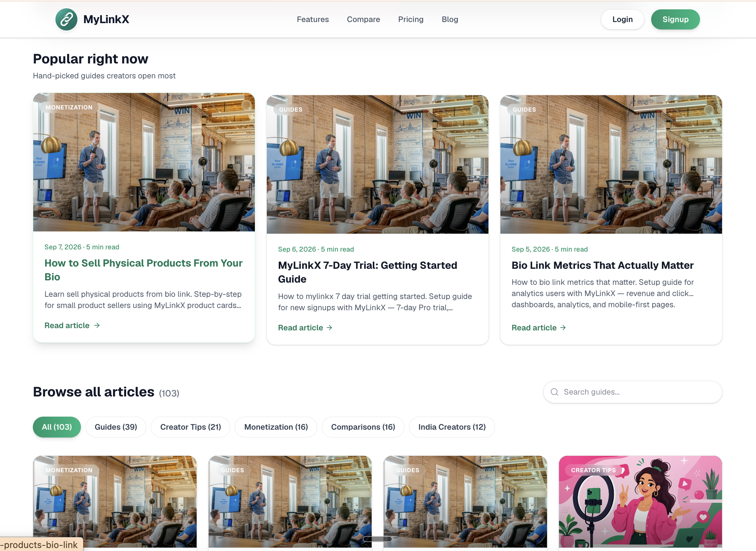Open the Blog navigation link
Image resolution: width=756 pixels, height=551 pixels.
click(450, 19)
